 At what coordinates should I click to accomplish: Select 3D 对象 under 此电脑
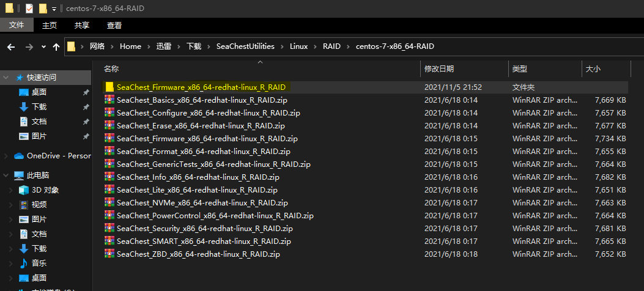click(45, 190)
